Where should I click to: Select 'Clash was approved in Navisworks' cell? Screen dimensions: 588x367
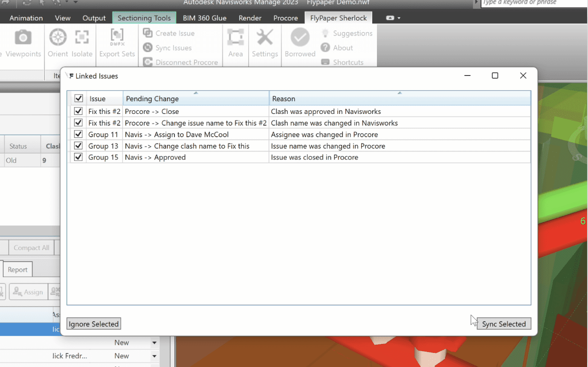tap(400, 111)
